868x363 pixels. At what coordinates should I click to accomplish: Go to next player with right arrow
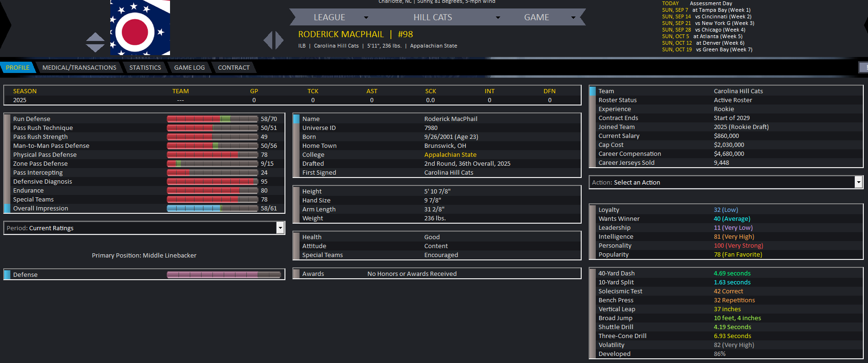[x=279, y=40]
